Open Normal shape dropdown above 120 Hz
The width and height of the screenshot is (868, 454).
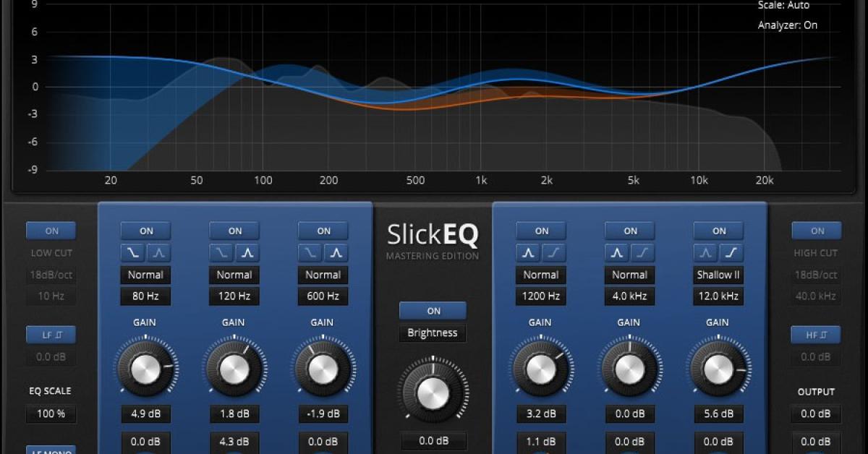pos(235,275)
